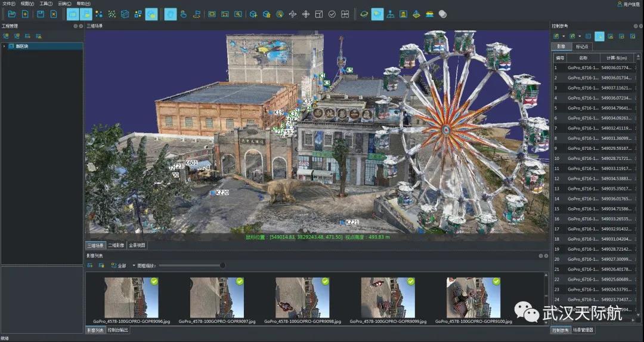Screen dimensions: 644x342
Task: Click the 3D box wireframe toolbar icon
Action: point(125,14)
